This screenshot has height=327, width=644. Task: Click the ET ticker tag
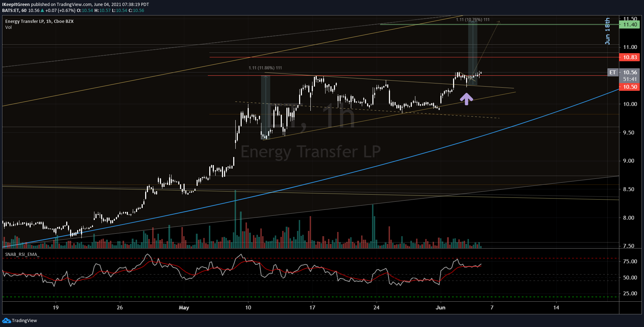tap(613, 73)
